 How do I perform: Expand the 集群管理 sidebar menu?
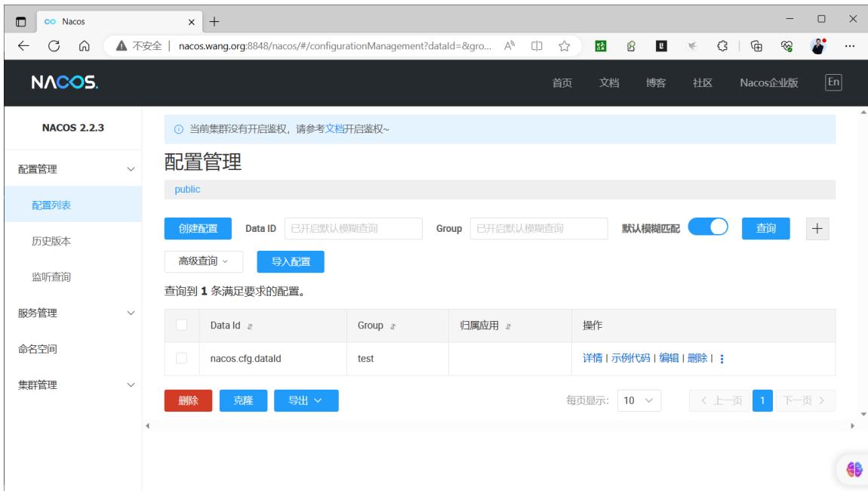tap(73, 385)
